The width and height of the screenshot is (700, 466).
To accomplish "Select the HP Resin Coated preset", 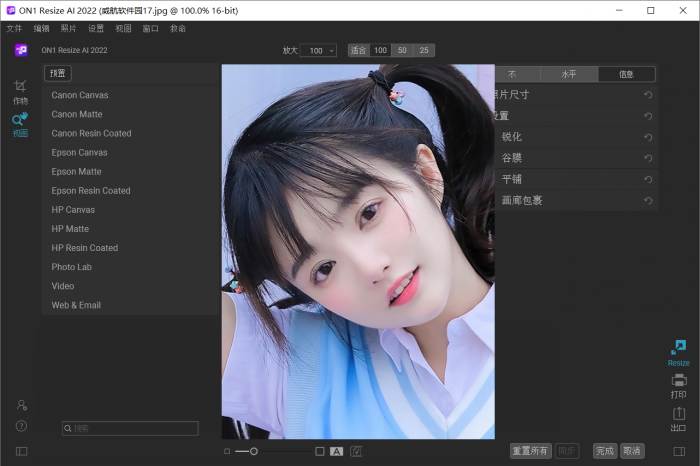I will (x=84, y=248).
